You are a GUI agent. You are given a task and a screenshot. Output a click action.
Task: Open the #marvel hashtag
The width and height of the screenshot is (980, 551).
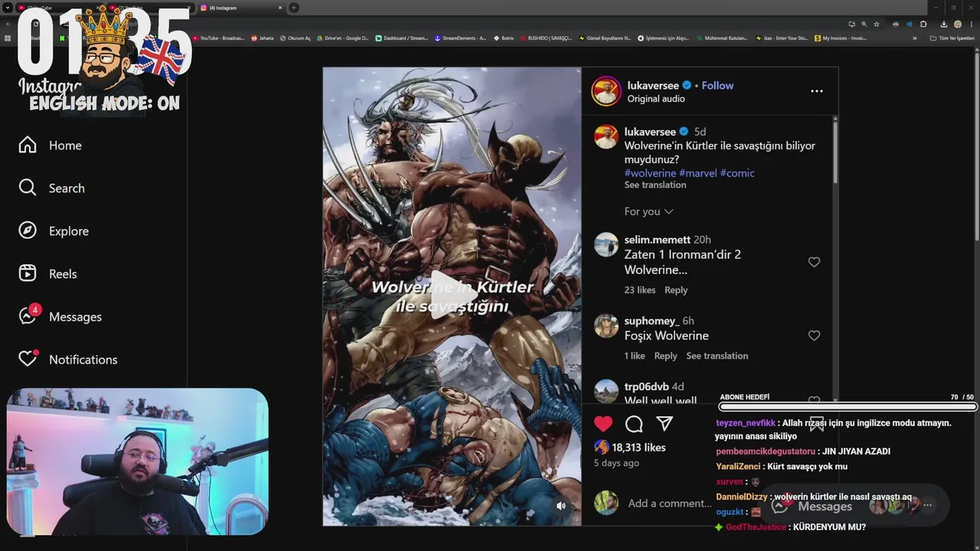pyautogui.click(x=697, y=173)
